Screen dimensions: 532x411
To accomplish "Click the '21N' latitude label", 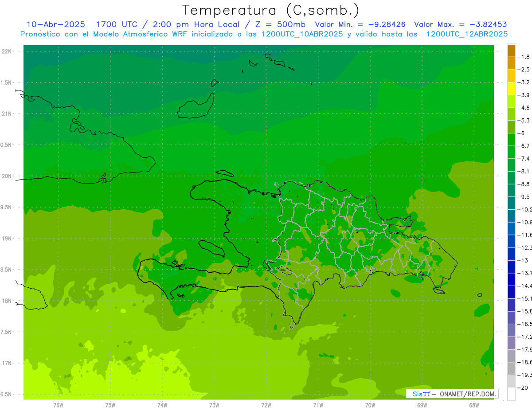I will pyautogui.click(x=8, y=114).
